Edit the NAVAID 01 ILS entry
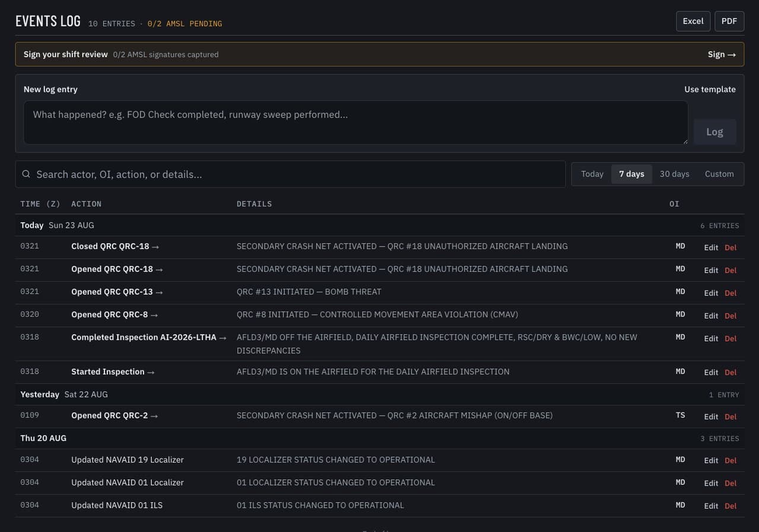This screenshot has width=759, height=532. tap(711, 506)
